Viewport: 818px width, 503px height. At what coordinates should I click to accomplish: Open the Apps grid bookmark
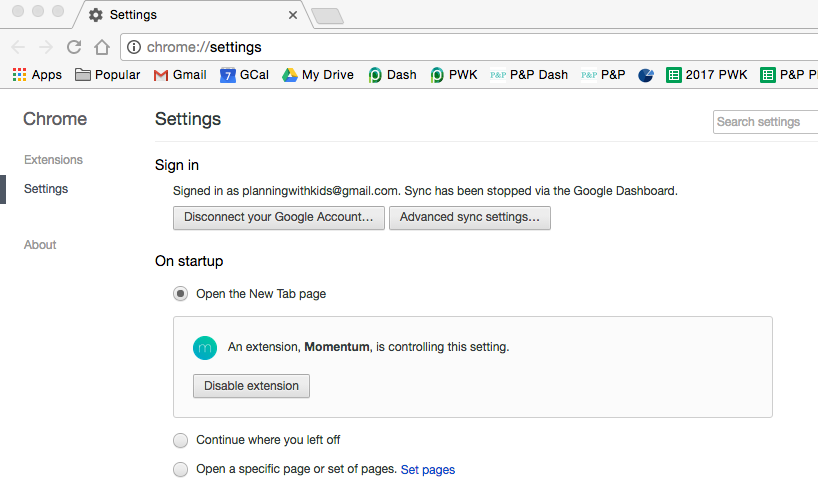click(x=37, y=75)
